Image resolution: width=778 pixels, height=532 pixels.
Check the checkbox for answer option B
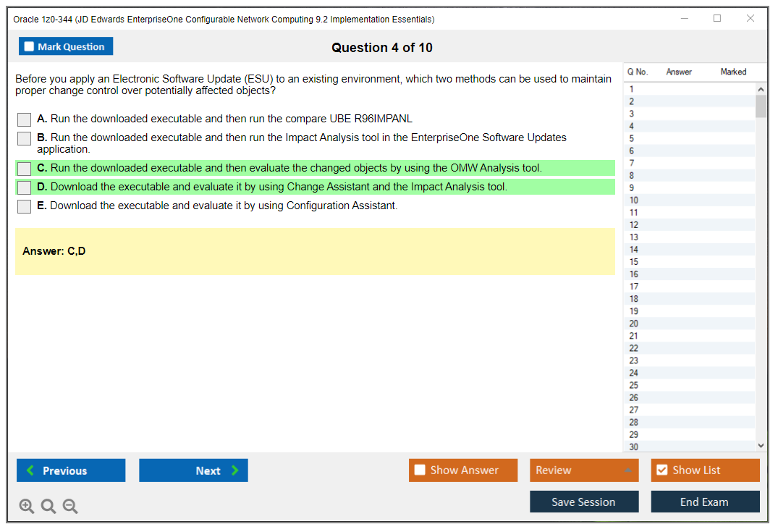(x=24, y=138)
